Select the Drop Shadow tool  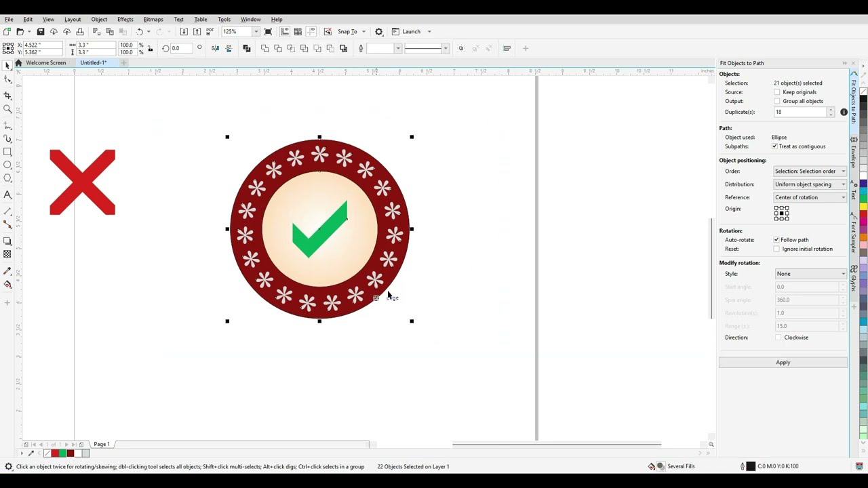click(7, 241)
